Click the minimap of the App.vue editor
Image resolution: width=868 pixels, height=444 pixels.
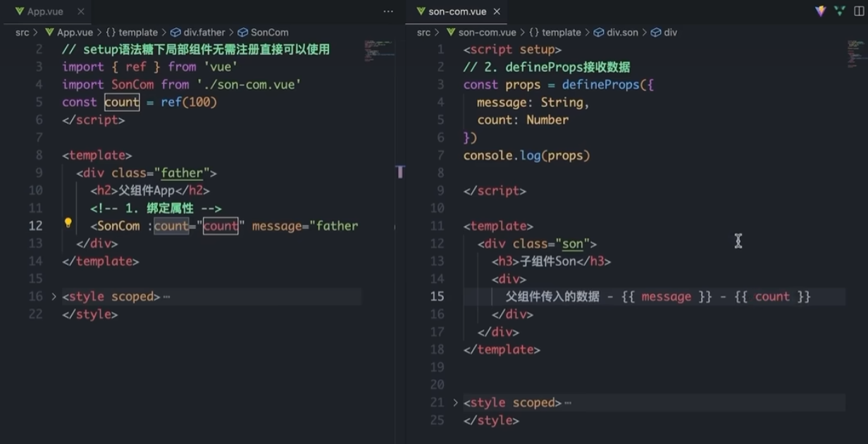tap(378, 51)
